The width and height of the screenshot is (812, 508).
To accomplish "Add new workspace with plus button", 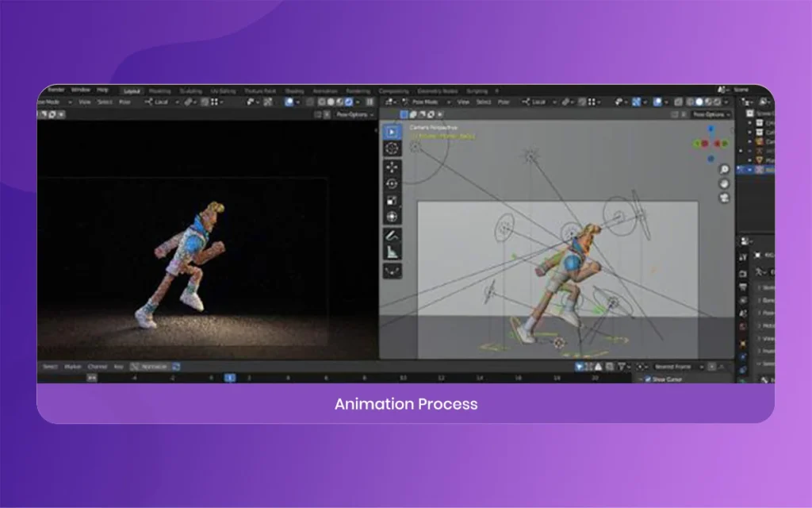I will [x=497, y=90].
